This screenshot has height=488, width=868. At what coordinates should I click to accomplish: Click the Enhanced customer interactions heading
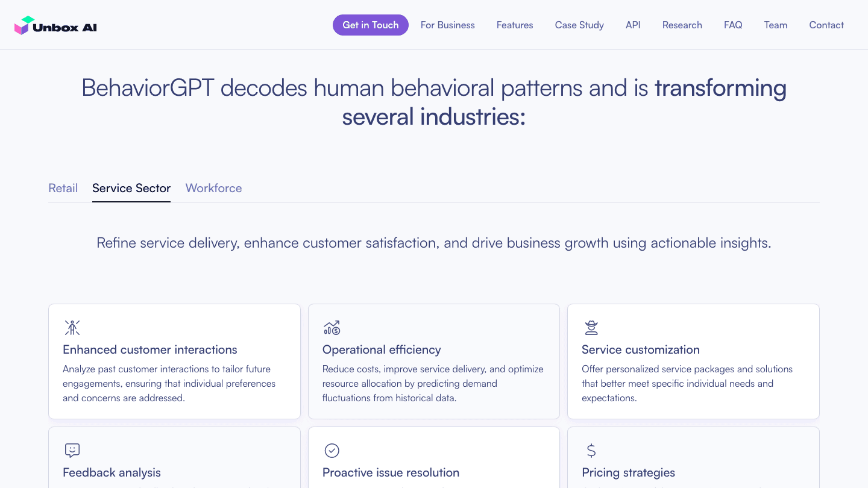(x=150, y=349)
